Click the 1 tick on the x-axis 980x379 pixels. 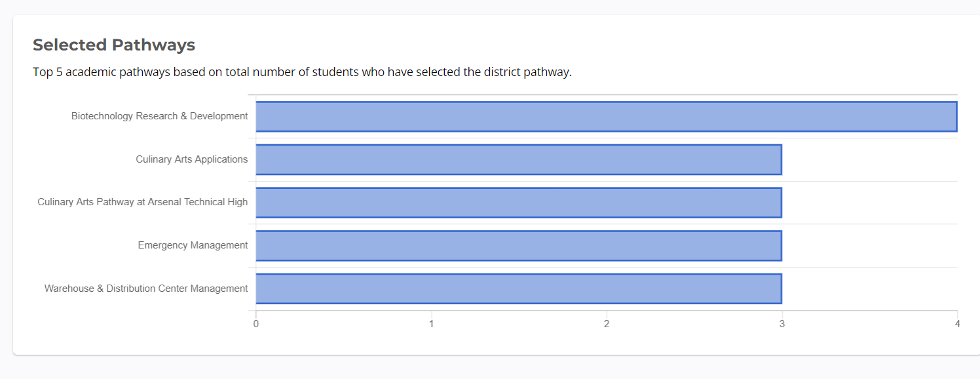[x=431, y=324]
